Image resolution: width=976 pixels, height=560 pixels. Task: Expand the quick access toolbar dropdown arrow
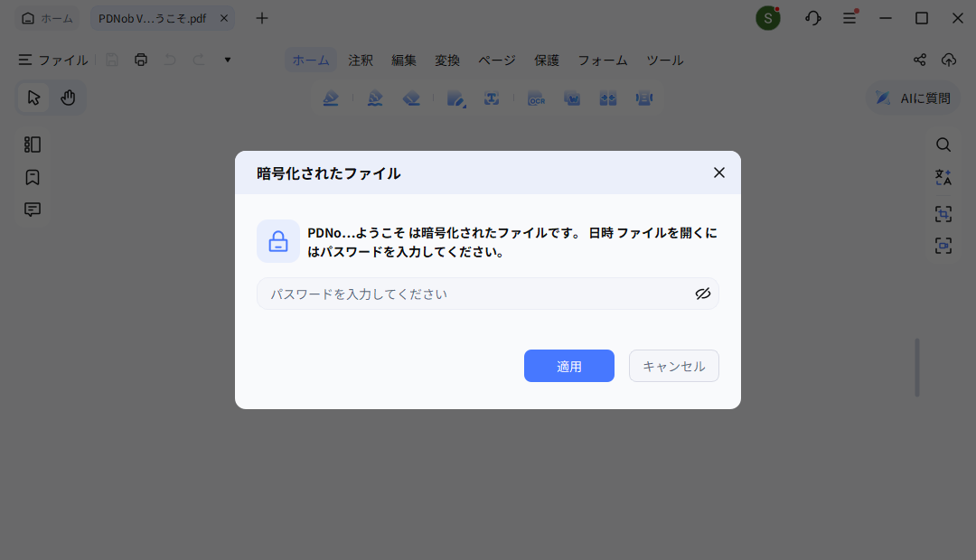tap(228, 60)
